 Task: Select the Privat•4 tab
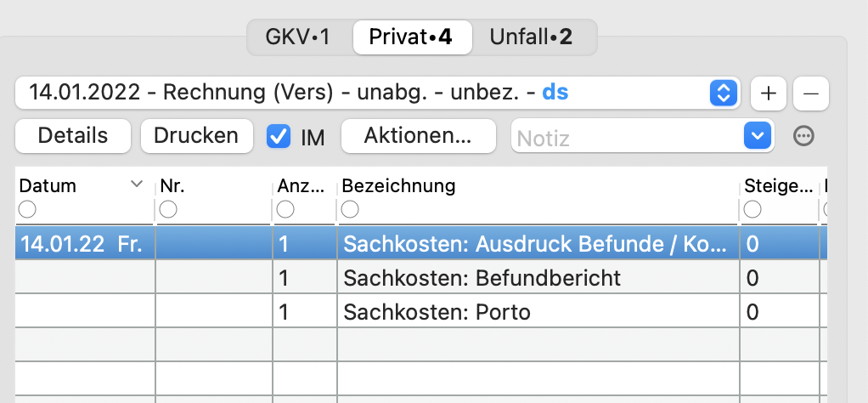(x=411, y=37)
